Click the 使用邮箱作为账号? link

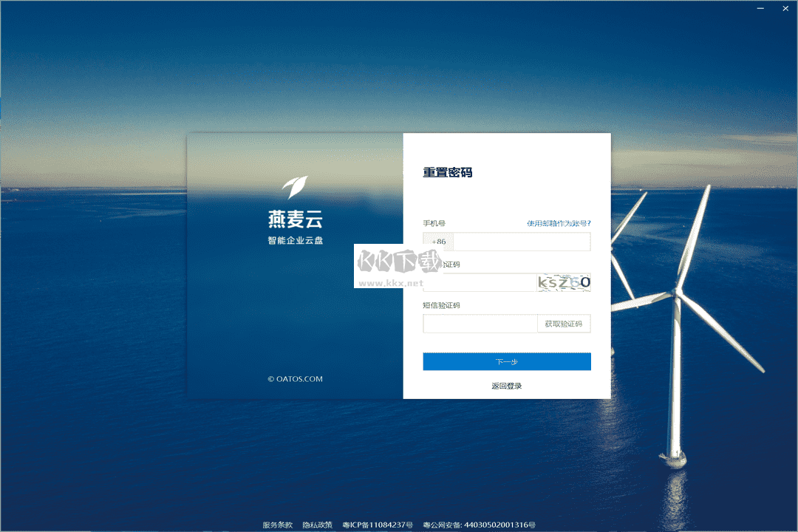(x=557, y=222)
